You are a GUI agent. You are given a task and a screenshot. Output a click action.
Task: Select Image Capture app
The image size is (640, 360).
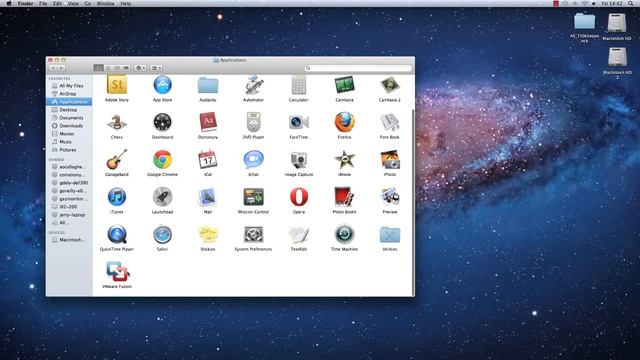[299, 160]
